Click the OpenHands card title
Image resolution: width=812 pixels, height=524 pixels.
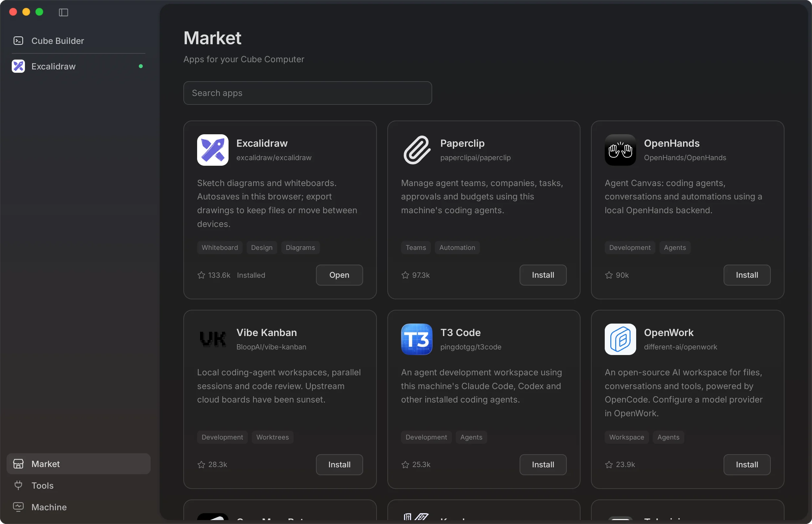coord(672,143)
